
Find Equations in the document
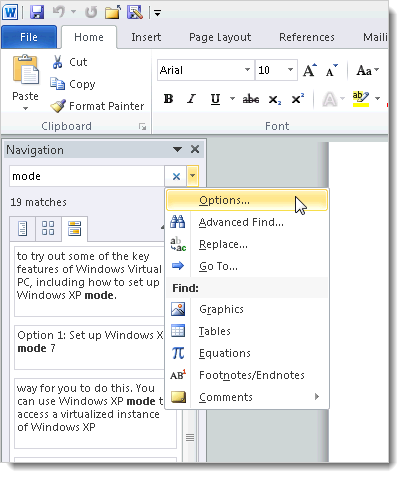(247, 353)
